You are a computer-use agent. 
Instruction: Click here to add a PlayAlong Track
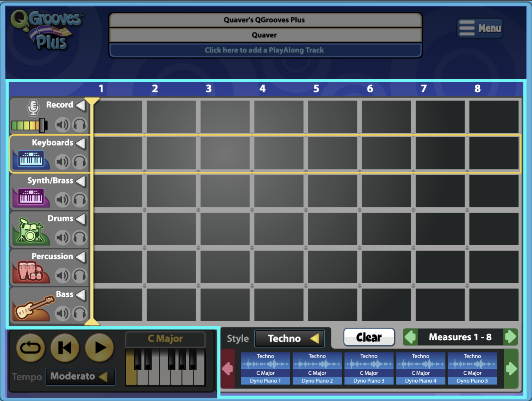(265, 50)
